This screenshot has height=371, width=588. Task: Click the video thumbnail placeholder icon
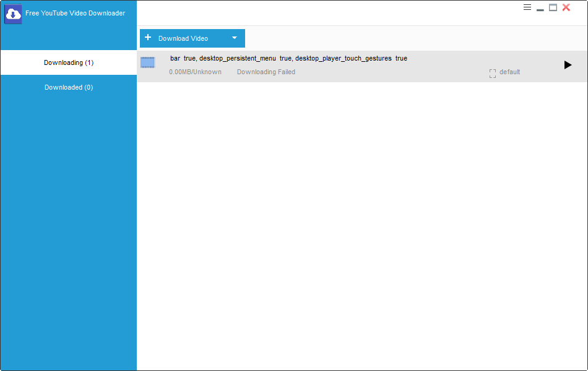(x=147, y=62)
